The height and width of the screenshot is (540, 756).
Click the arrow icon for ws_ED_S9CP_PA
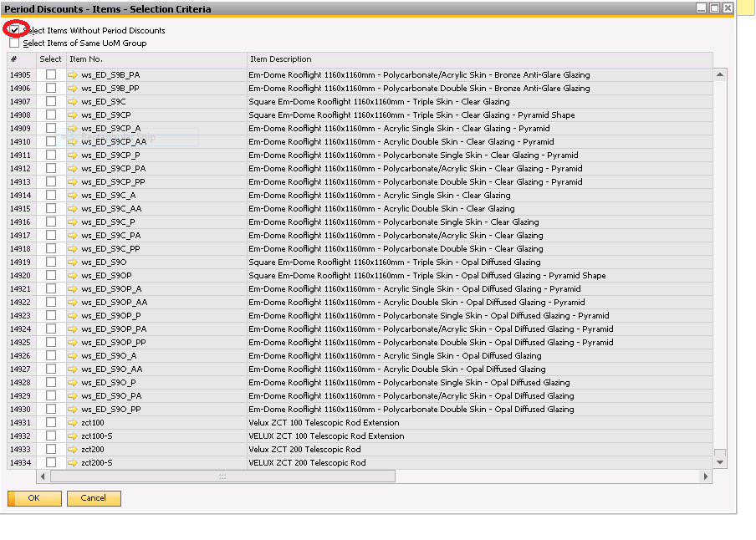(72, 169)
